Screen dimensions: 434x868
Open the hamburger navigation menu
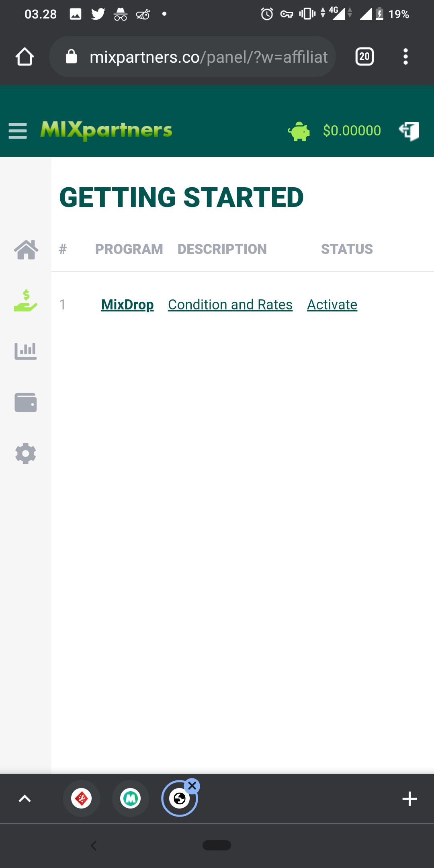[17, 130]
